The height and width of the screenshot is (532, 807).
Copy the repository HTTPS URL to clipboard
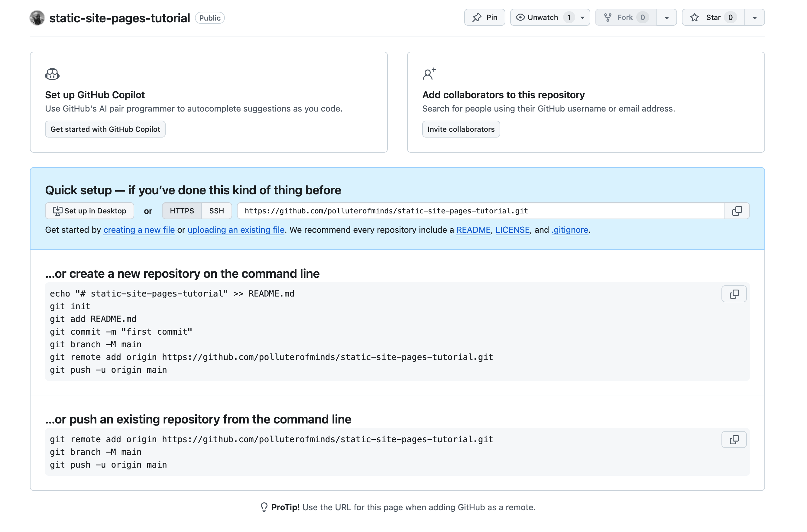pyautogui.click(x=737, y=211)
